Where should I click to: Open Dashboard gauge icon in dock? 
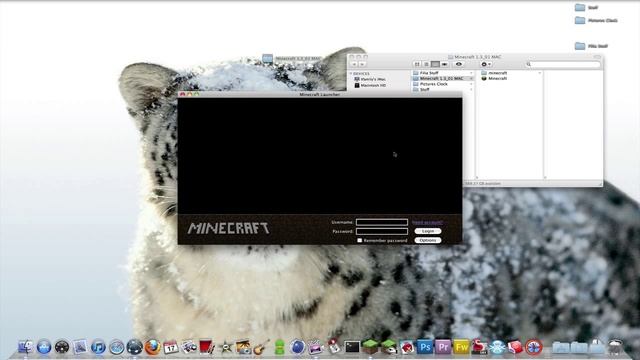62,347
